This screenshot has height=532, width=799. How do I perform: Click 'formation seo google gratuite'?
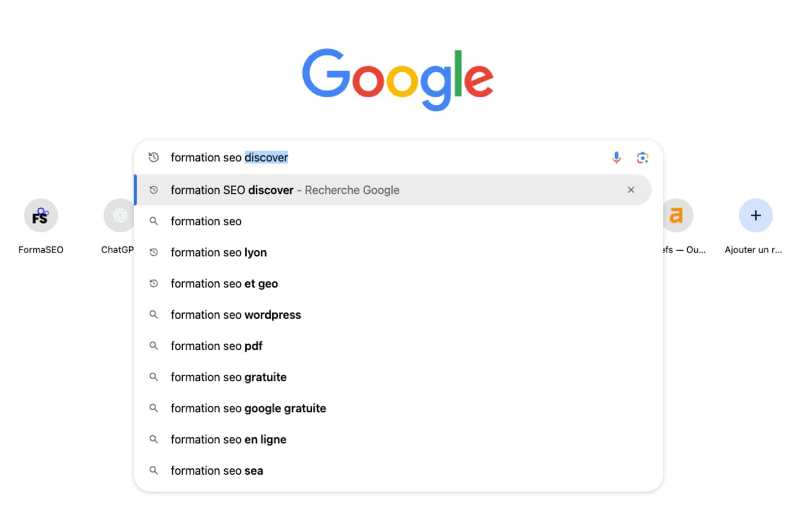(x=248, y=408)
